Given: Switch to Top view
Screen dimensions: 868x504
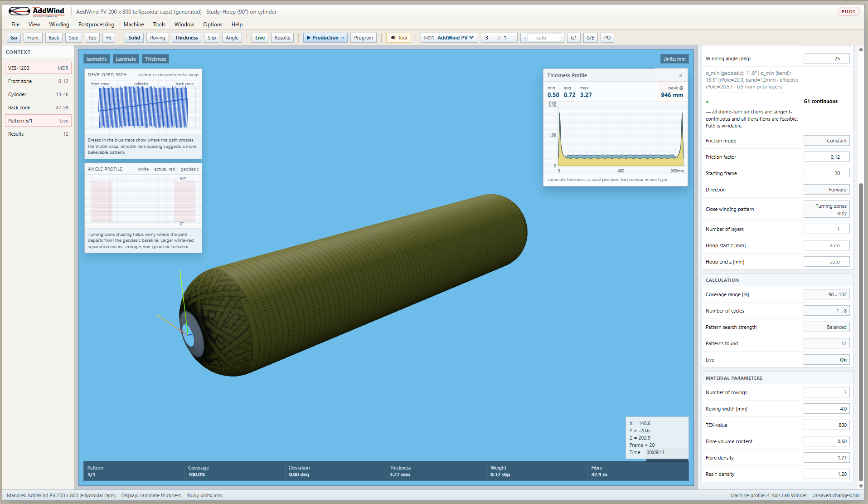Looking at the screenshot, I should click(x=92, y=38).
